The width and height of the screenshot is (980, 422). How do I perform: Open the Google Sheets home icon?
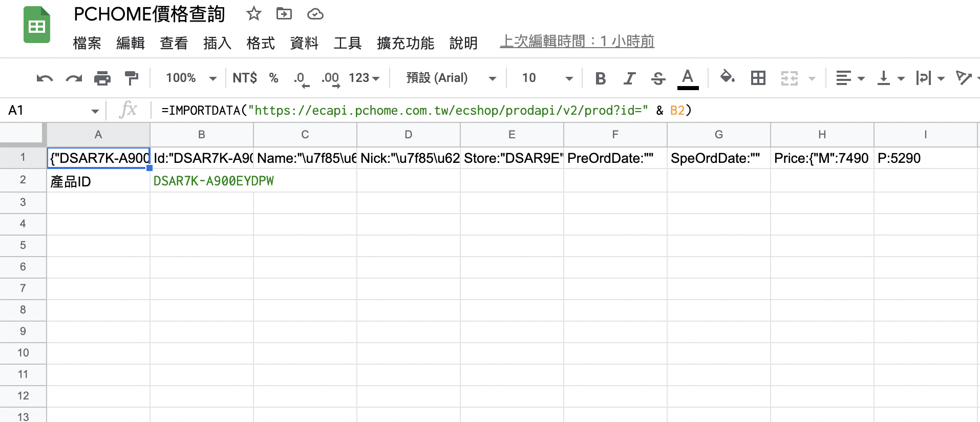(37, 25)
